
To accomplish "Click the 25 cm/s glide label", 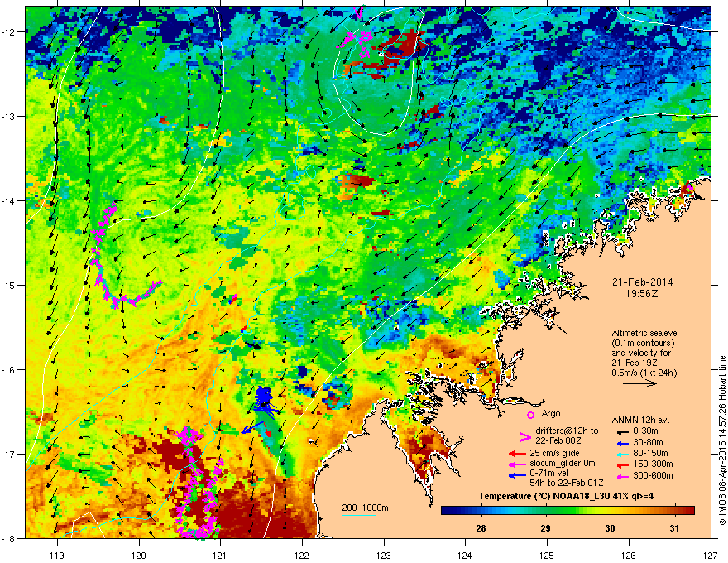I will tap(554, 453).
